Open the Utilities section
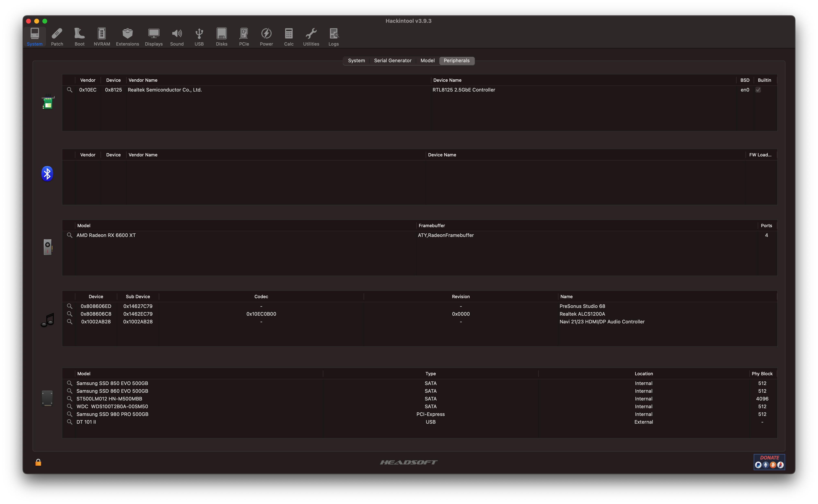Viewport: 818px width, 504px height. pyautogui.click(x=311, y=36)
